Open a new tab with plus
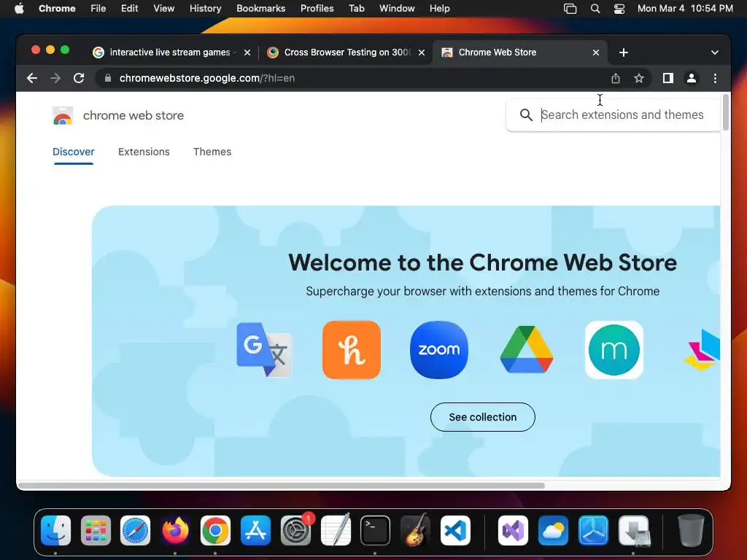Viewport: 747px width, 560px height. click(x=623, y=52)
